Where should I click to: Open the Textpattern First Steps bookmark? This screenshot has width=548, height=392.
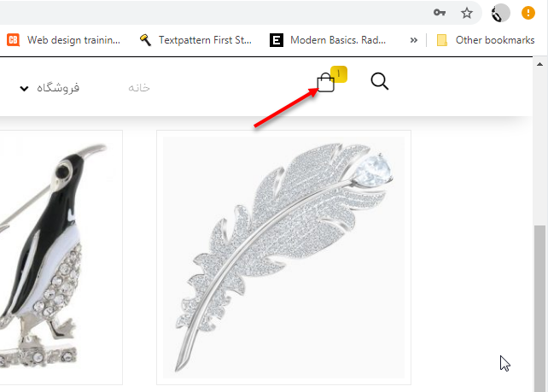(x=195, y=40)
